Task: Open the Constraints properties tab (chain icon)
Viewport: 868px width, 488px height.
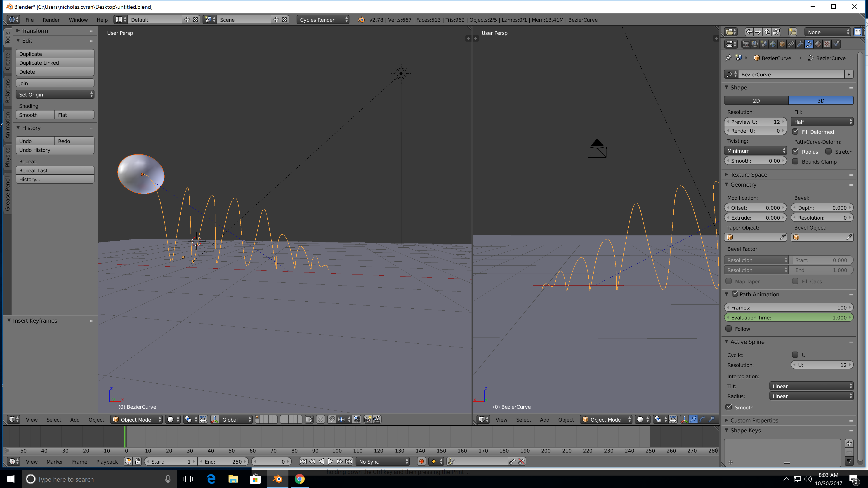Action: coord(791,44)
